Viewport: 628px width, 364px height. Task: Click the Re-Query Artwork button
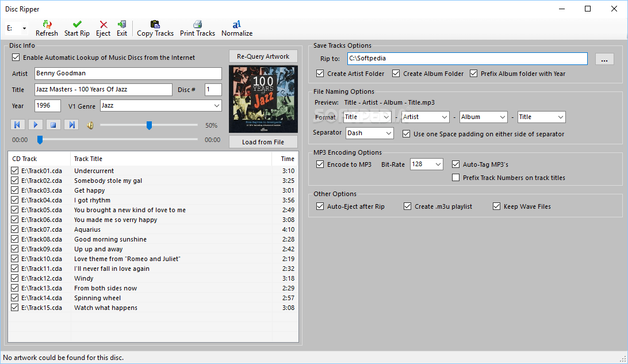263,56
